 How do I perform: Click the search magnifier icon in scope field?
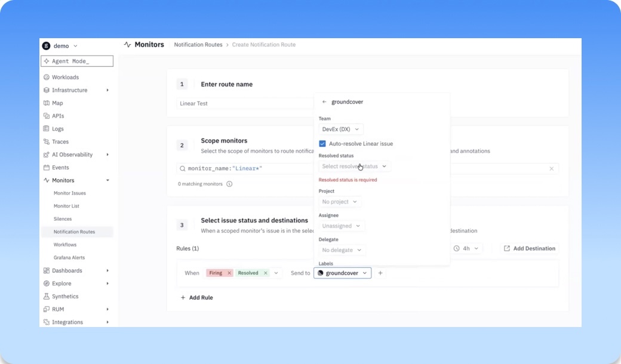click(x=183, y=168)
